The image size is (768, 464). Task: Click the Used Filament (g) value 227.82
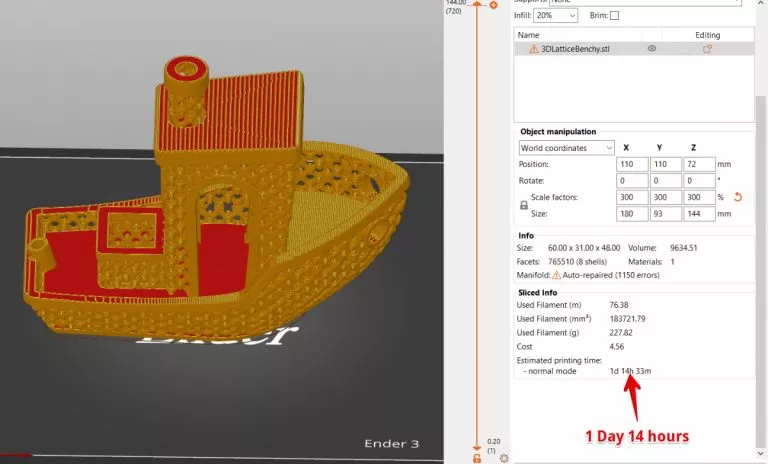(x=621, y=333)
